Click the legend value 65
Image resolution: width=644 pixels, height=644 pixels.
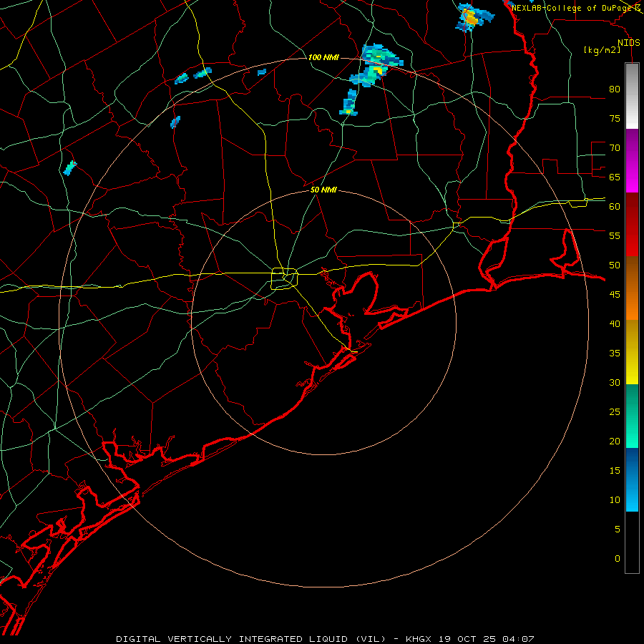tap(615, 177)
